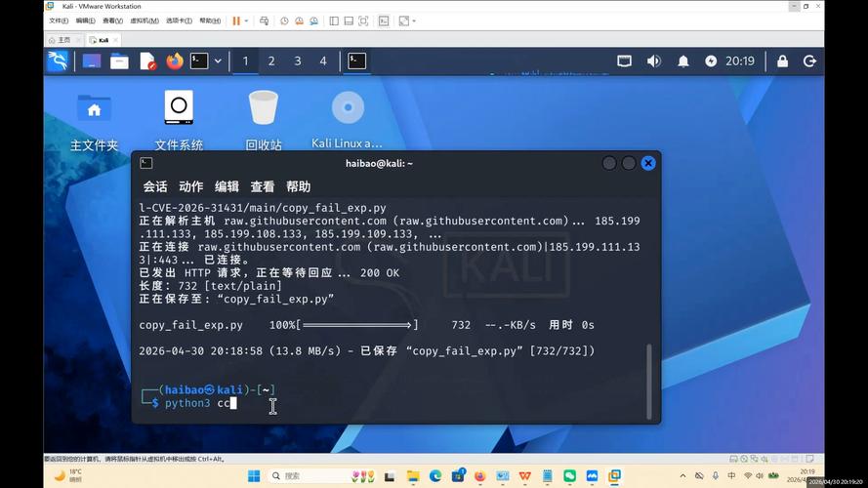Open the 查看 menu in terminal

(263, 186)
